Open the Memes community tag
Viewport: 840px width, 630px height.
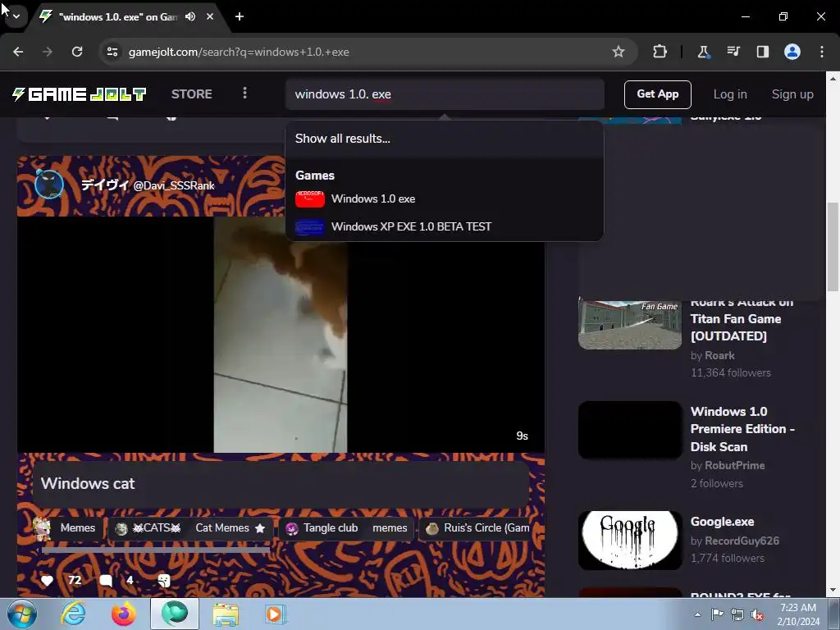(69, 528)
